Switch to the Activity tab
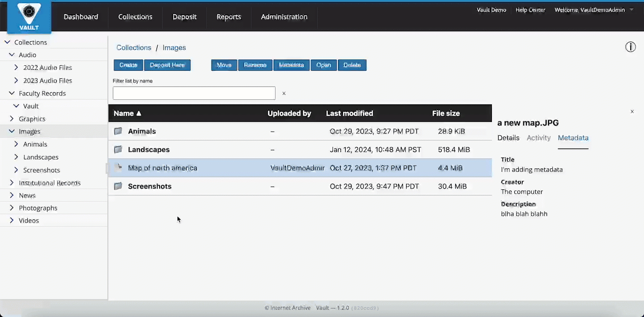The height and width of the screenshot is (317, 644). pos(538,138)
